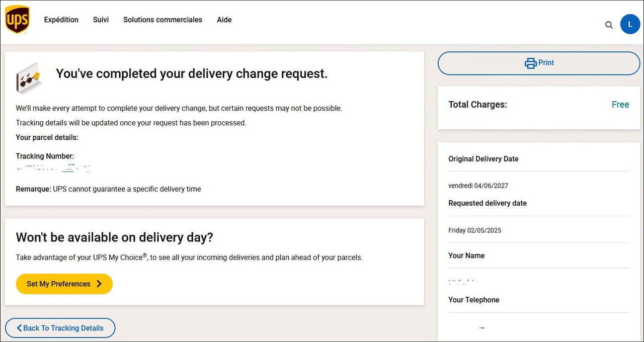The width and height of the screenshot is (644, 342).
Task: Select the Your Name label
Action: click(466, 255)
